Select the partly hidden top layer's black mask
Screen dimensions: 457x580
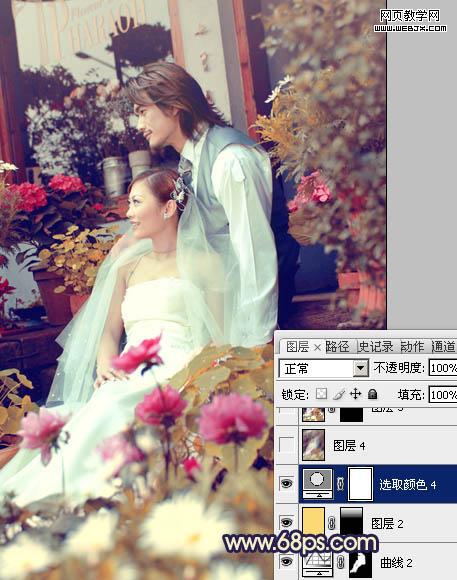click(x=351, y=414)
